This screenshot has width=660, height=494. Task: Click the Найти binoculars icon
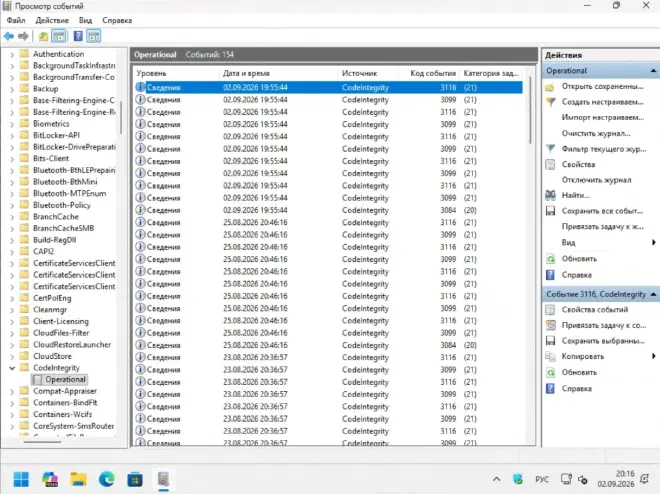click(550, 195)
